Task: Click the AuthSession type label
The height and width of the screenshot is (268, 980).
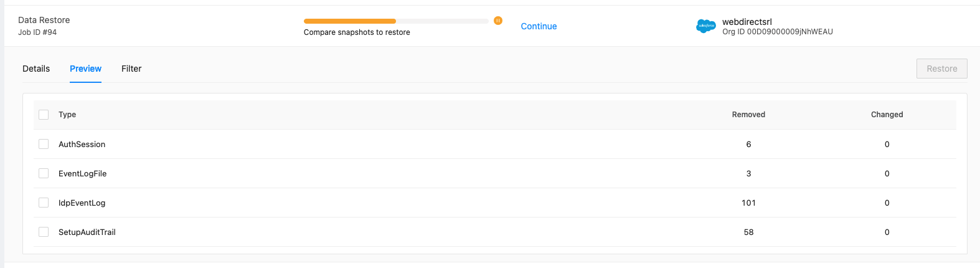Action: tap(82, 144)
